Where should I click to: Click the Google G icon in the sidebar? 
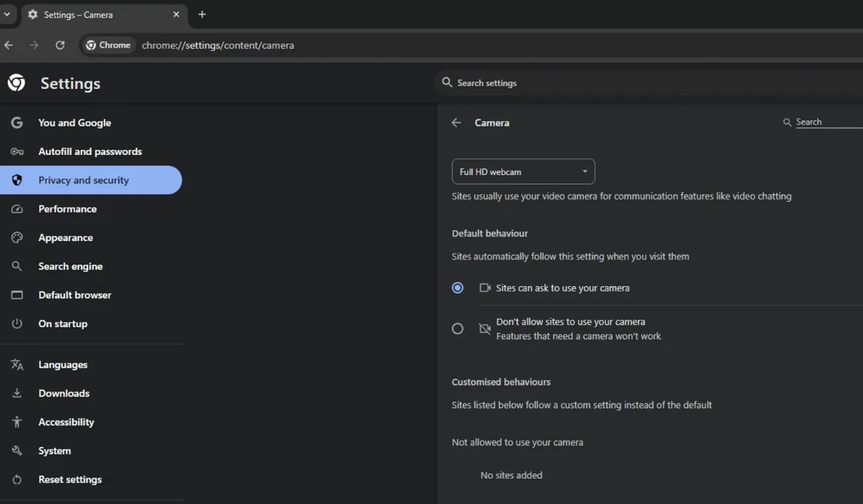[x=17, y=123]
